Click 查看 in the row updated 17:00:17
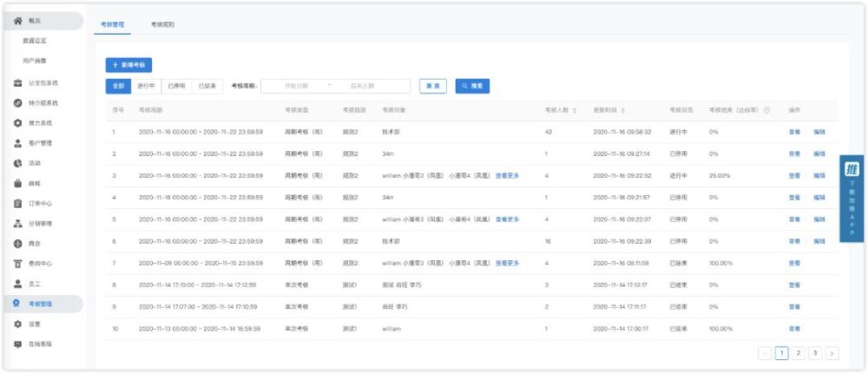The image size is (868, 373). pyautogui.click(x=794, y=329)
